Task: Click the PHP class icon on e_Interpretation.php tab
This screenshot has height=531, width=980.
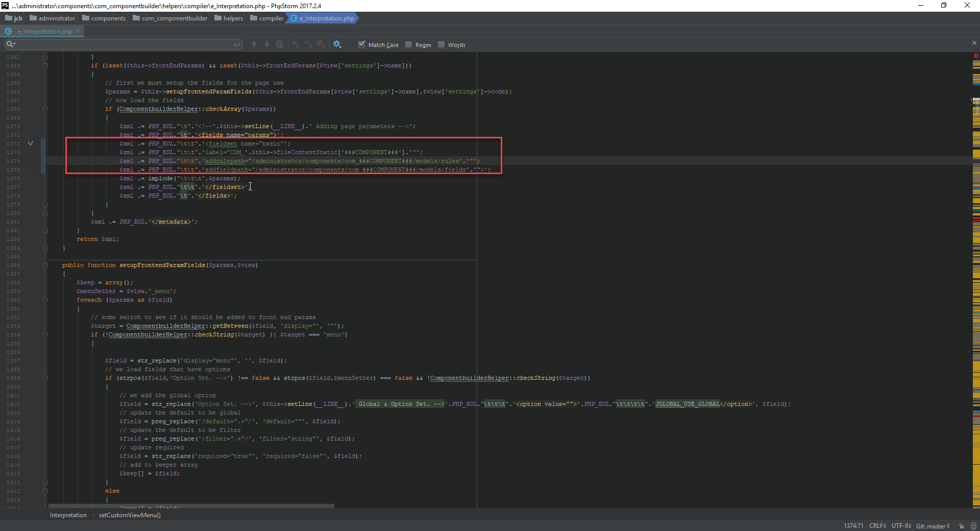Action: click(x=8, y=31)
